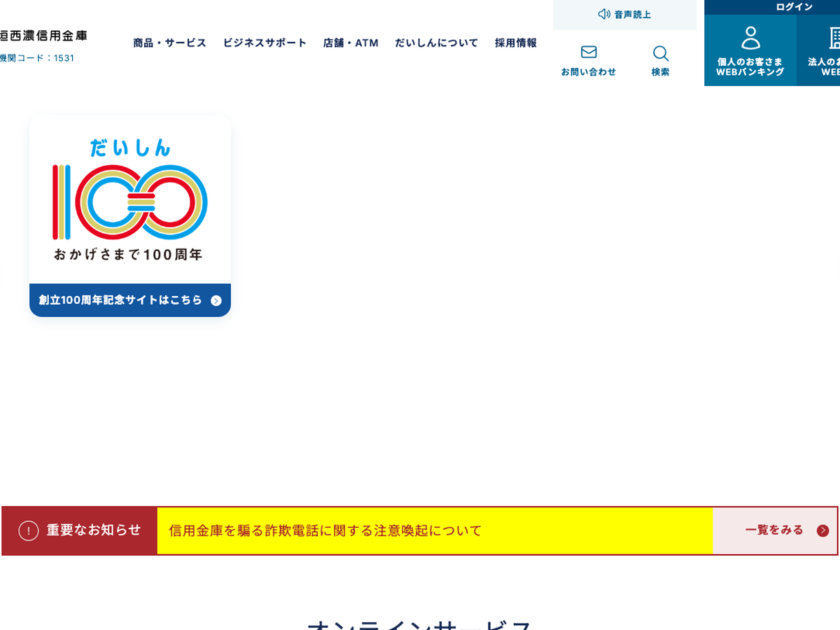Click the arrow icon on 創立100周年記念サイト banner

tap(216, 301)
